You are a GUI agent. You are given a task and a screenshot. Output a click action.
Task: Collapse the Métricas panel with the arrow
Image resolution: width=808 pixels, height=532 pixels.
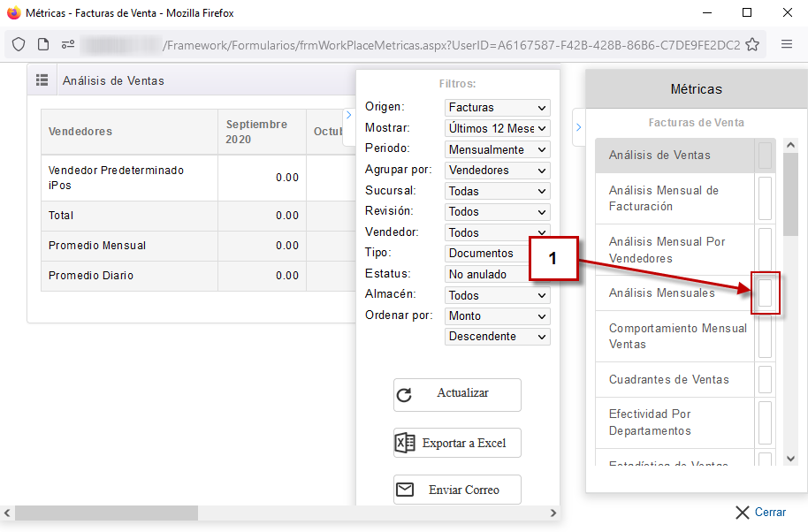pyautogui.click(x=578, y=128)
